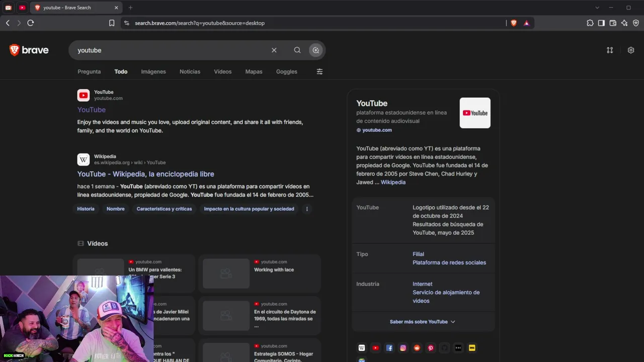Close the youtube - Brave Search tab

coord(116,8)
